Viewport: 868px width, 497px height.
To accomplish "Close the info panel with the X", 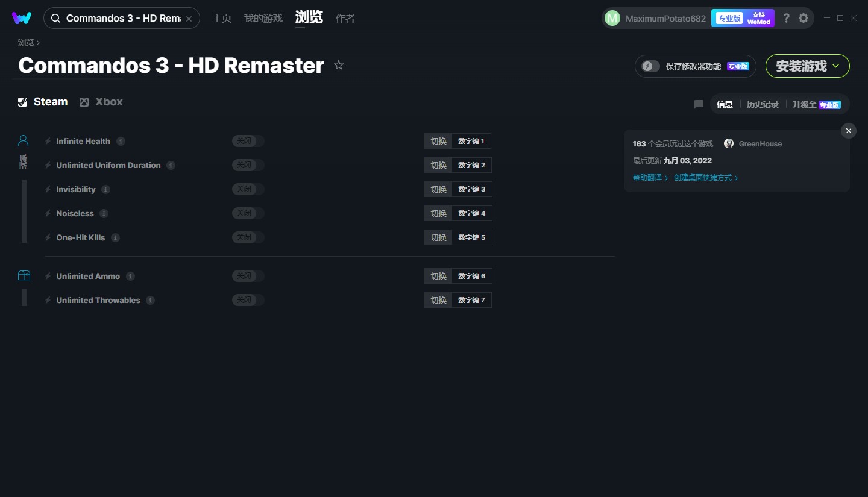I will point(849,131).
